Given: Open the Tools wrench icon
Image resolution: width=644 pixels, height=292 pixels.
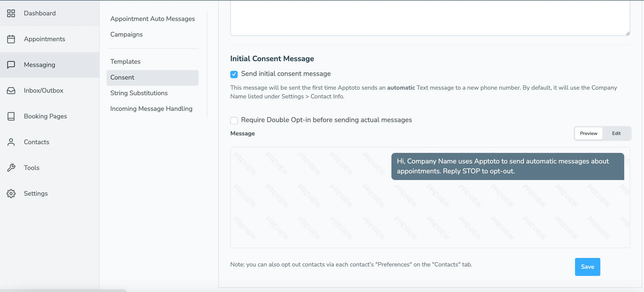Looking at the screenshot, I should (11, 168).
